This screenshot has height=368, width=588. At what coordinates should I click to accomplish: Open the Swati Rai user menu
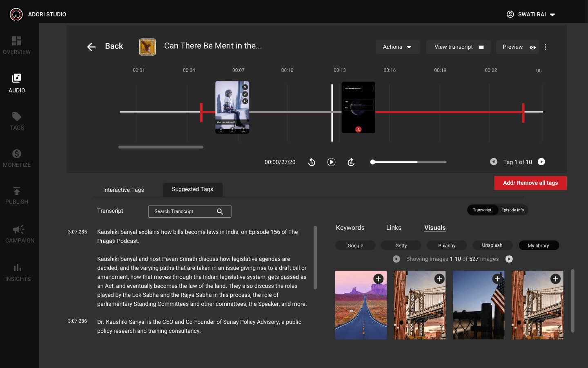[x=531, y=14]
